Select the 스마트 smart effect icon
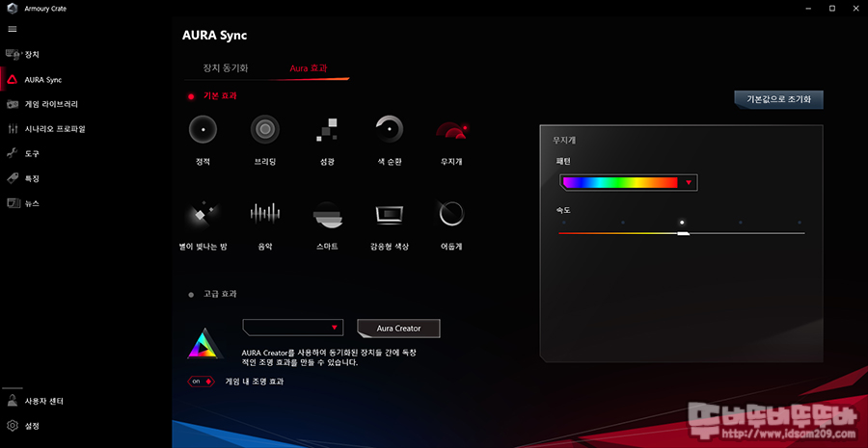This screenshot has height=448, width=868. click(327, 215)
